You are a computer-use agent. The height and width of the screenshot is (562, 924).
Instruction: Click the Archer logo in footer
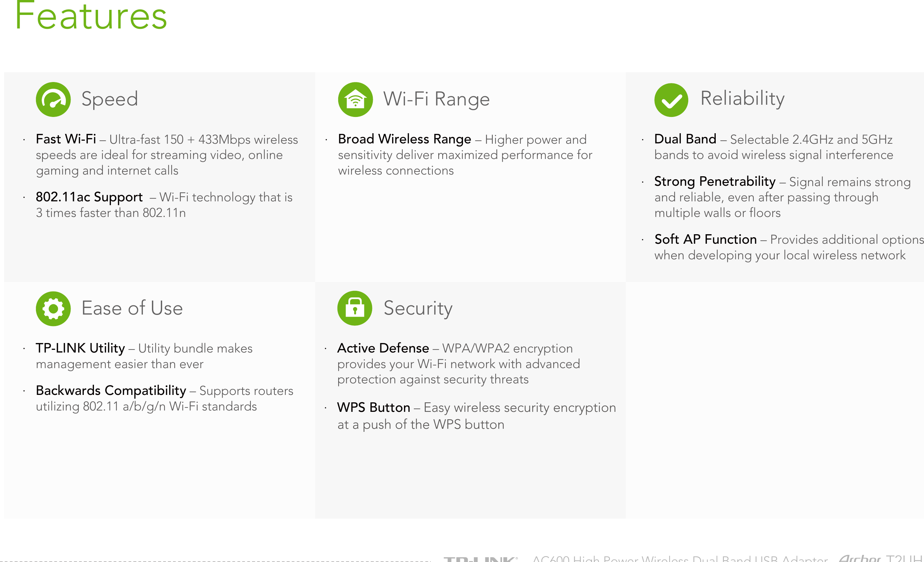860,558
